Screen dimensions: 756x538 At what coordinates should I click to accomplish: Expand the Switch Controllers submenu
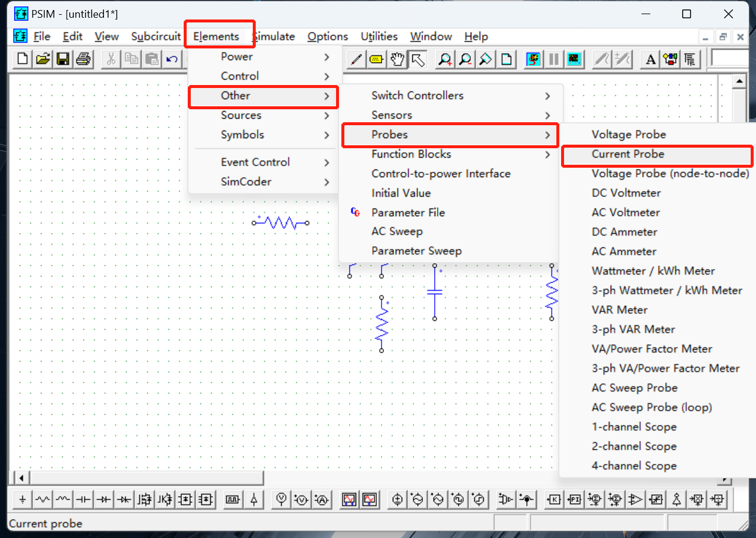(x=451, y=96)
